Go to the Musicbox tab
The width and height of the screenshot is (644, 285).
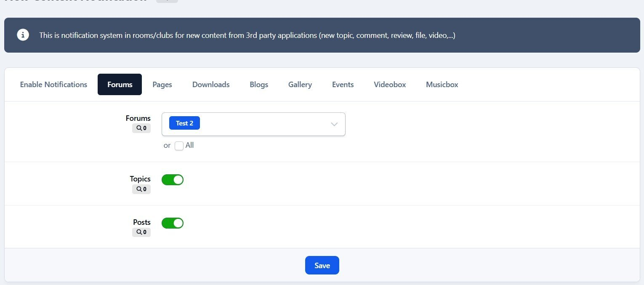click(x=442, y=85)
